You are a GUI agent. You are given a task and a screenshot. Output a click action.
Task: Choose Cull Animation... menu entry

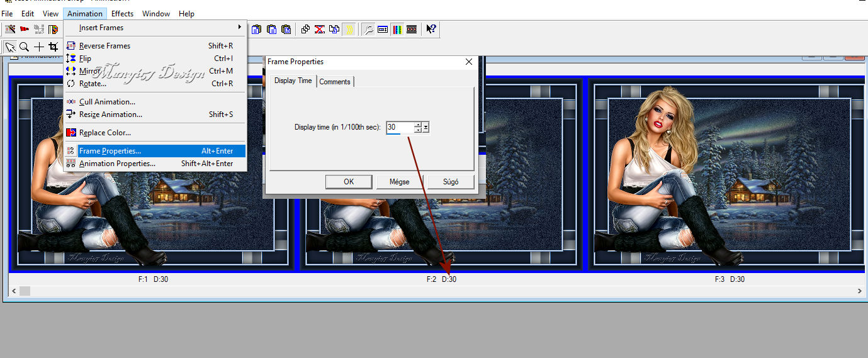tap(155, 102)
